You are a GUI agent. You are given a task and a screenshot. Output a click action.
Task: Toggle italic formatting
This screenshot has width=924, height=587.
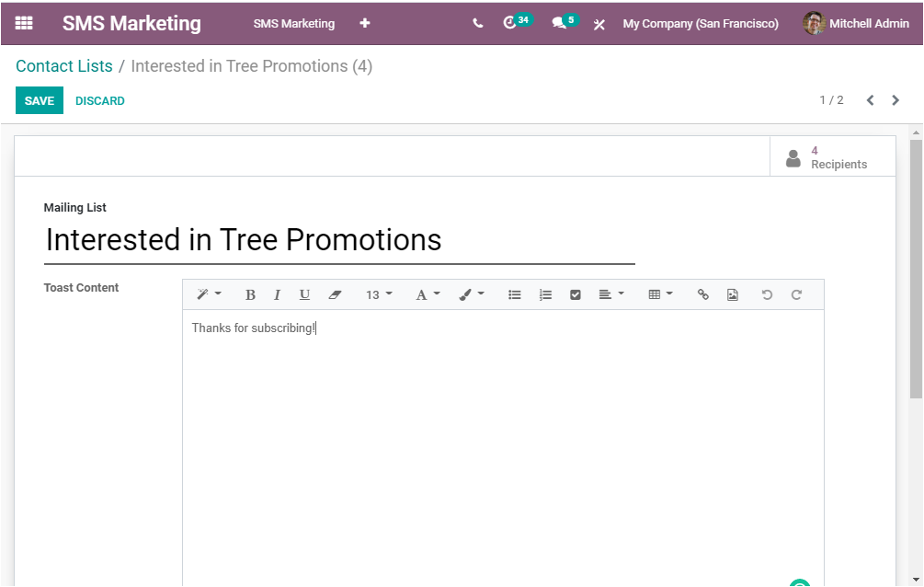click(277, 294)
